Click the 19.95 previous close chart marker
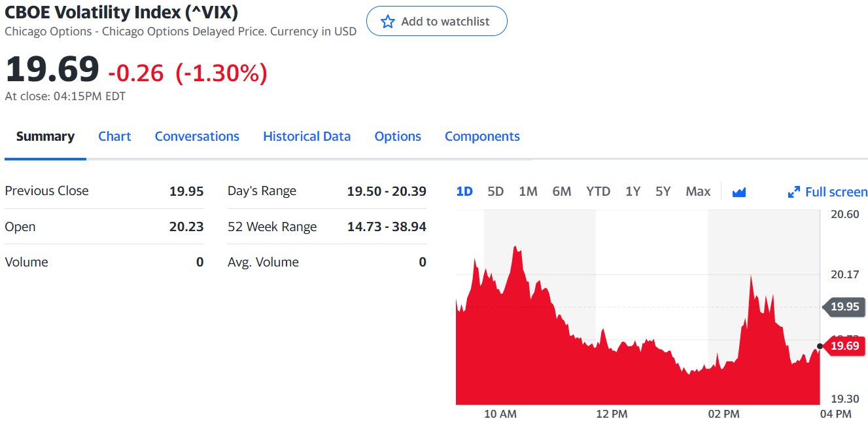This screenshot has width=868, height=423. [x=844, y=306]
